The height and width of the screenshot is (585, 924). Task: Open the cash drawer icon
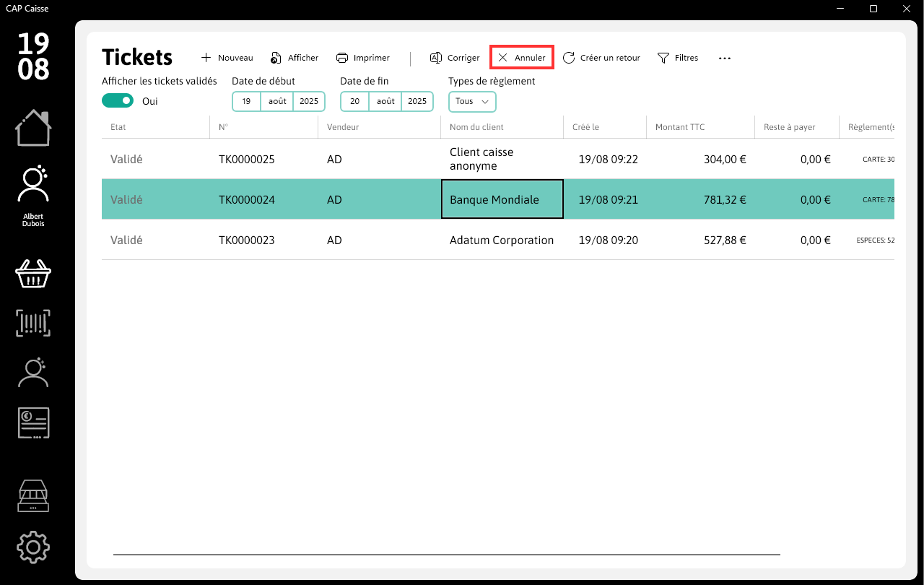33,496
